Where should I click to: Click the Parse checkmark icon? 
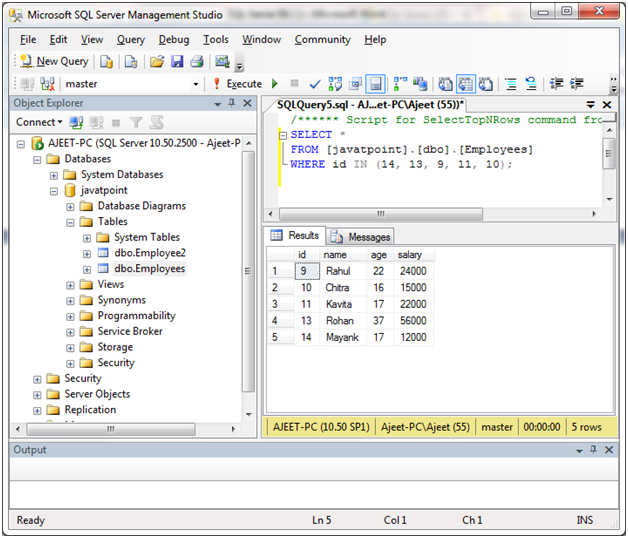(x=315, y=84)
